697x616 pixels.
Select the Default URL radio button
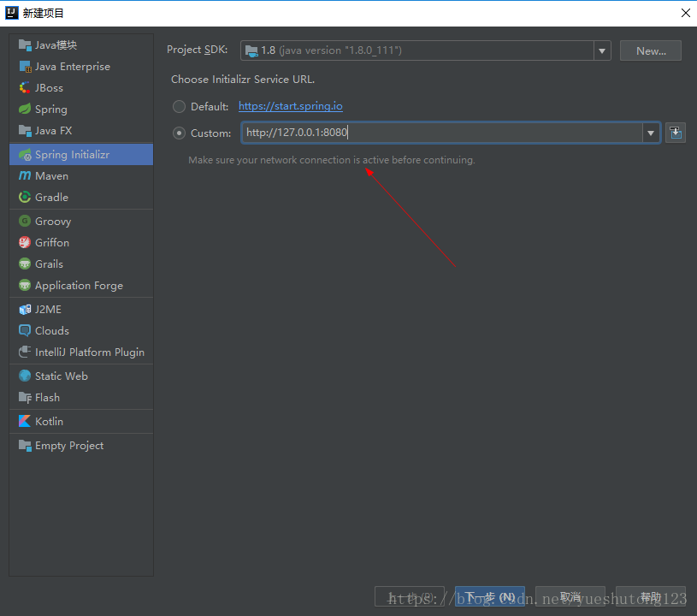pos(179,106)
